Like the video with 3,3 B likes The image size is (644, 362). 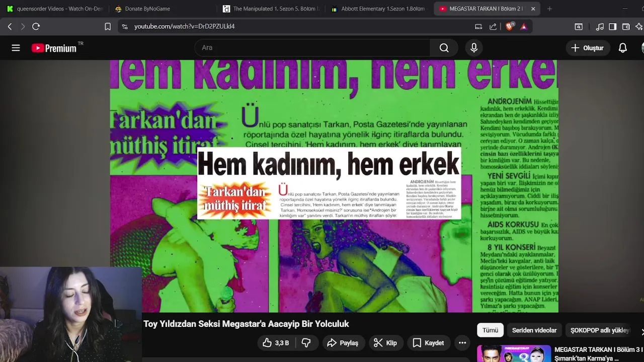click(276, 343)
